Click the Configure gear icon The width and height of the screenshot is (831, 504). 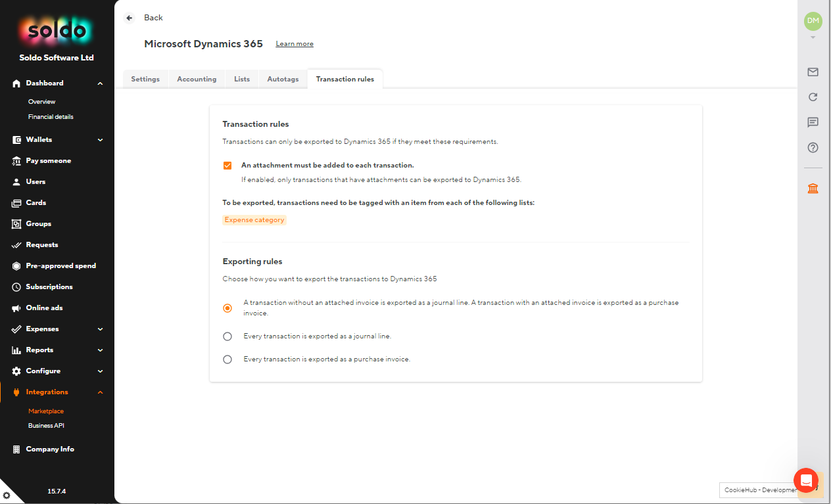click(16, 371)
